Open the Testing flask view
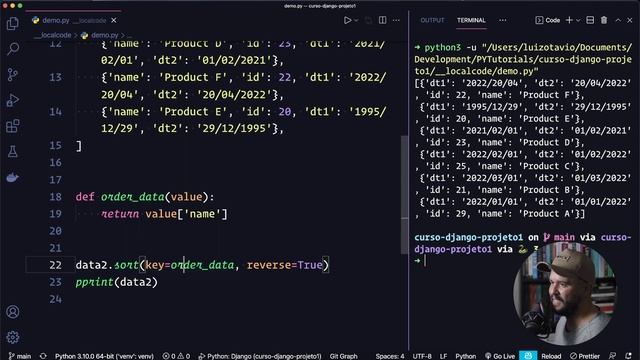 click(13, 151)
